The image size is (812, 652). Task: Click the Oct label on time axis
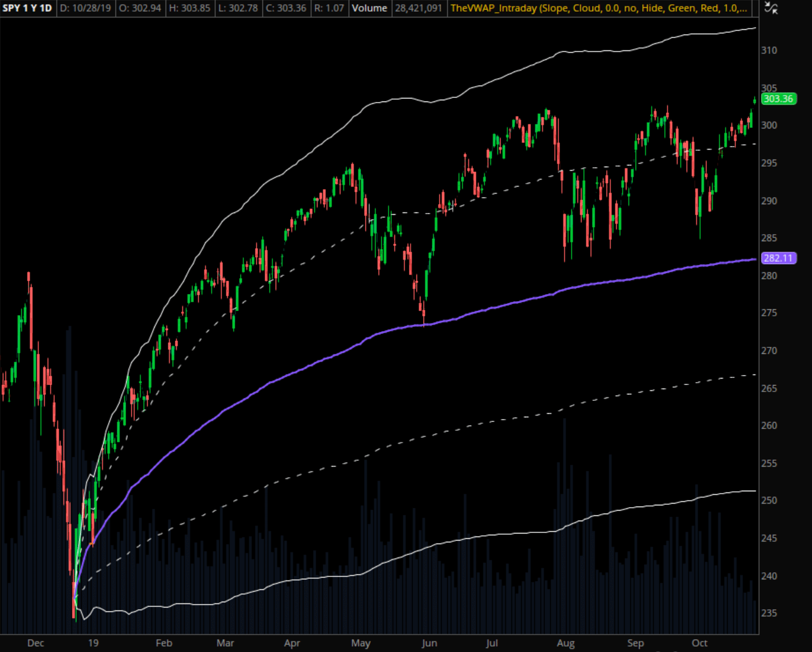(x=699, y=643)
